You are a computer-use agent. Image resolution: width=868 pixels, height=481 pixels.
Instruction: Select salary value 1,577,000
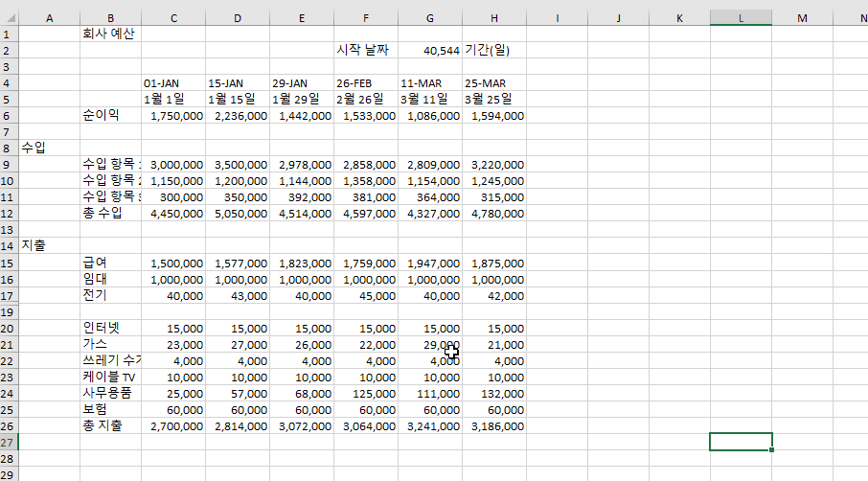238,263
